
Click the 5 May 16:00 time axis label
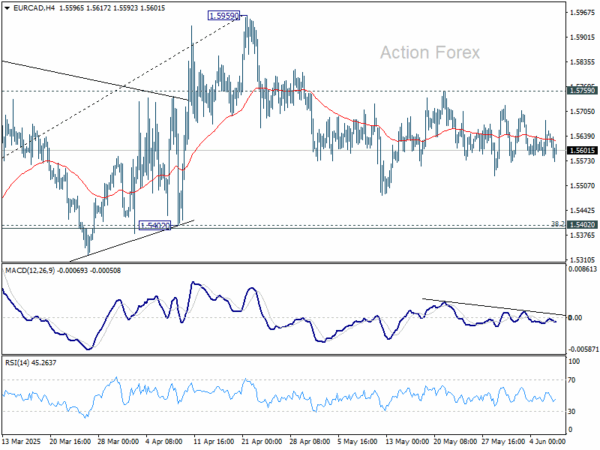click(358, 442)
